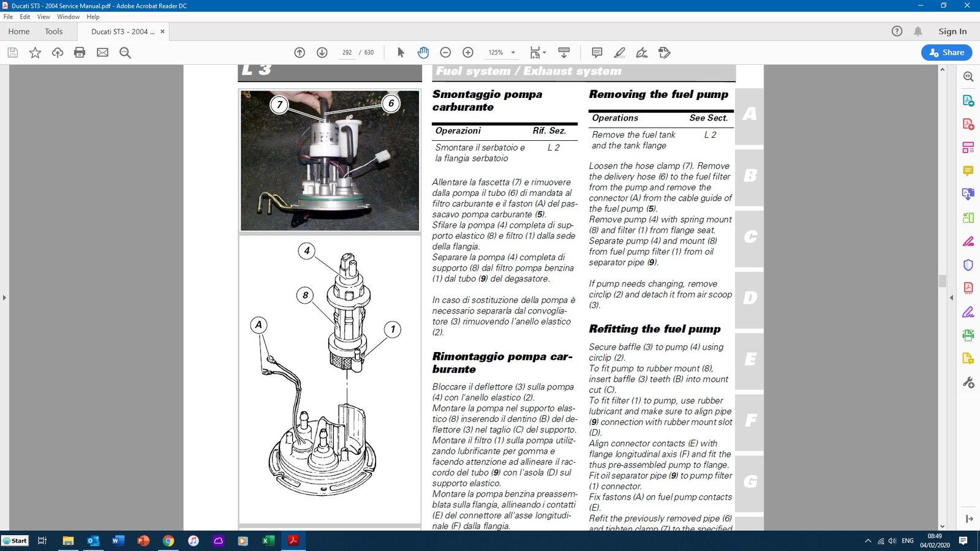980x551 pixels.
Task: Open the yellow Send for Comments icon
Action: click(968, 359)
